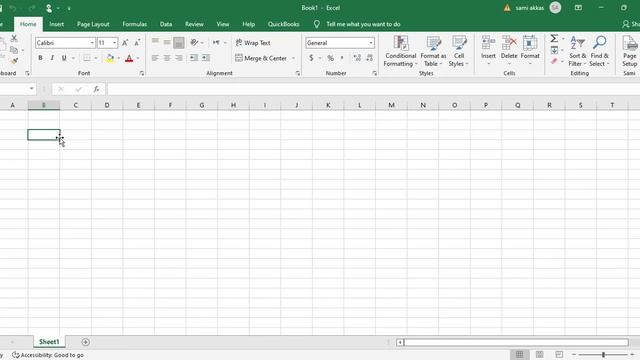
Task: Add a new sheet with plus button
Action: coord(85,342)
